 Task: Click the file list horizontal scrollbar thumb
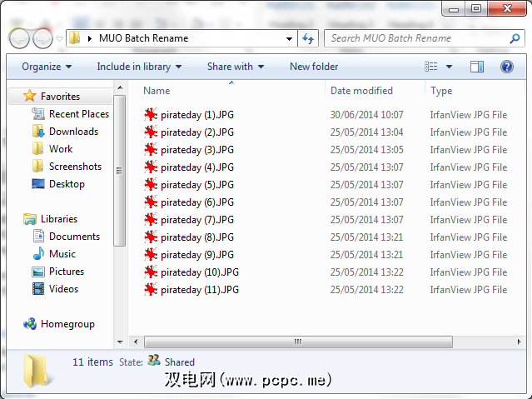click(x=298, y=342)
